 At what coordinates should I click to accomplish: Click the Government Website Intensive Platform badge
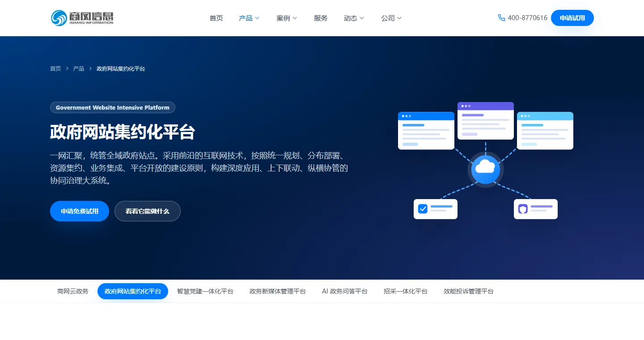113,107
